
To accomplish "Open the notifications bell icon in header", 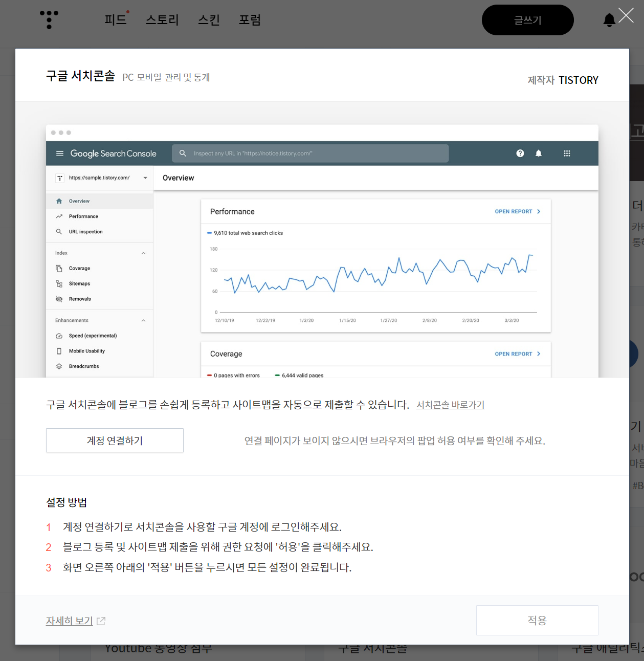I will [x=609, y=20].
